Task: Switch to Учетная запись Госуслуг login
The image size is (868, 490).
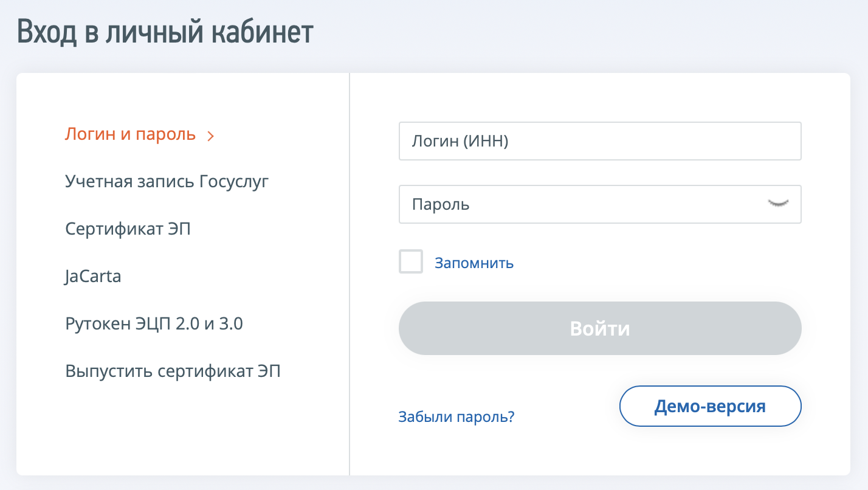Action: click(x=167, y=182)
